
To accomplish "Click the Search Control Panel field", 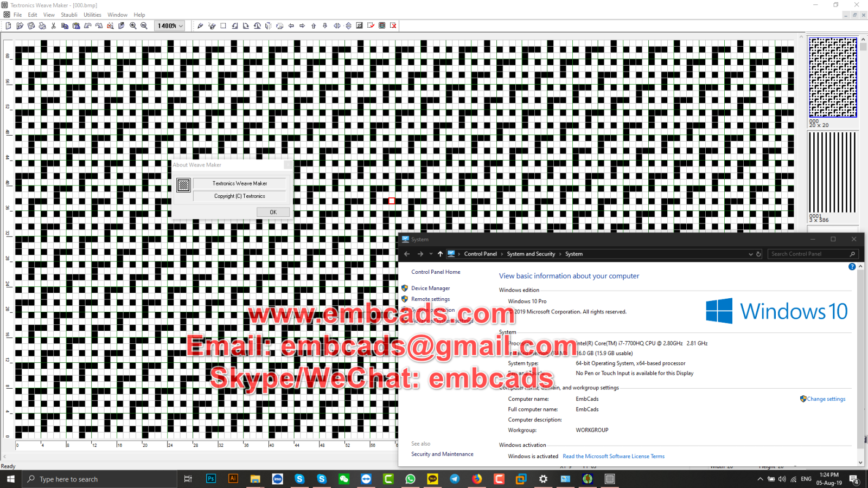I will click(x=812, y=254).
